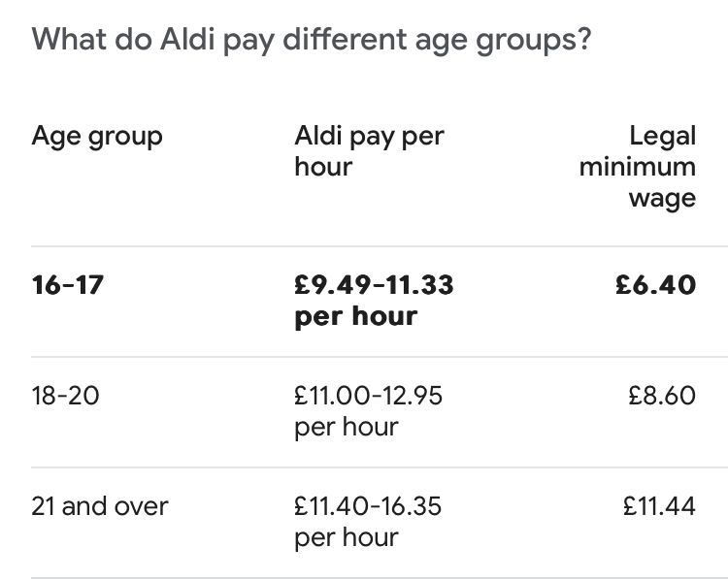Select the "£8.60" minimum wage value

[660, 396]
